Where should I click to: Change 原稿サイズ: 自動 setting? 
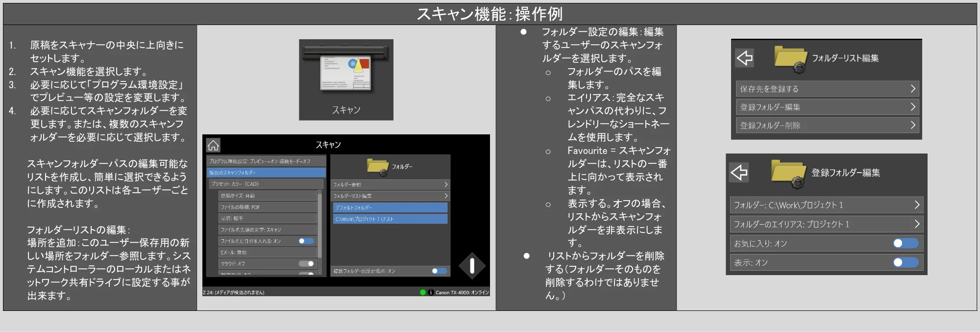[x=268, y=196]
